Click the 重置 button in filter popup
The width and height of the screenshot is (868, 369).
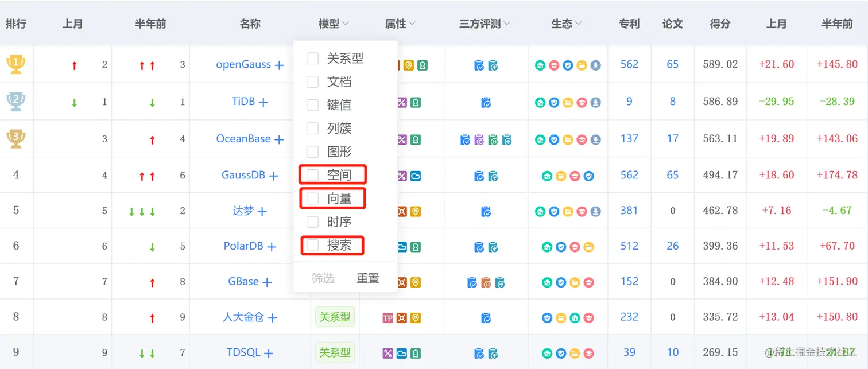(x=368, y=278)
